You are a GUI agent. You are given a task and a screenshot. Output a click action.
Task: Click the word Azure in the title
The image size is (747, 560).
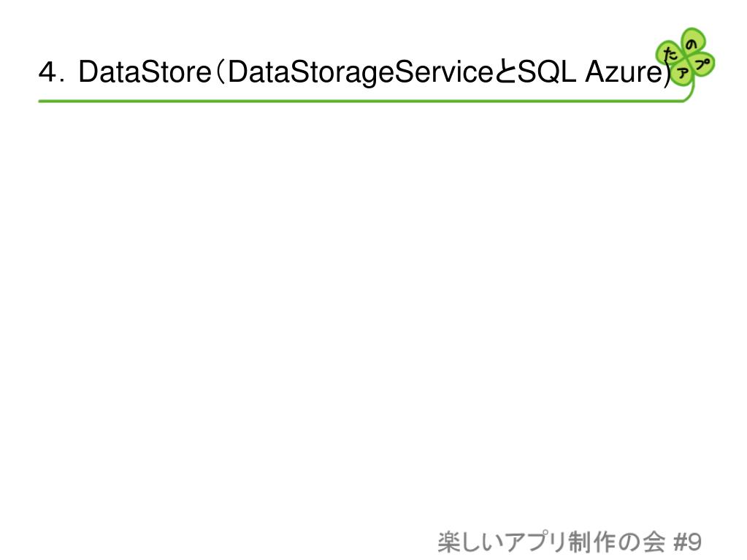[624, 72]
